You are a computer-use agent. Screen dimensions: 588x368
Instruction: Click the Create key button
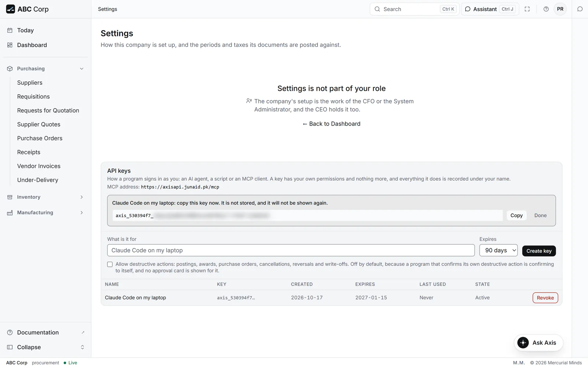point(539,251)
